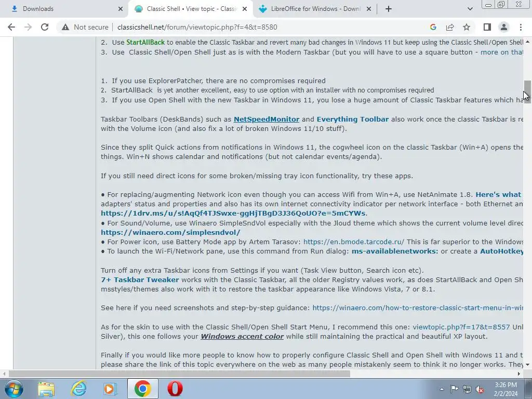The width and height of the screenshot is (532, 399).
Task: Show hidden tray icons arrow
Action: coord(442,389)
